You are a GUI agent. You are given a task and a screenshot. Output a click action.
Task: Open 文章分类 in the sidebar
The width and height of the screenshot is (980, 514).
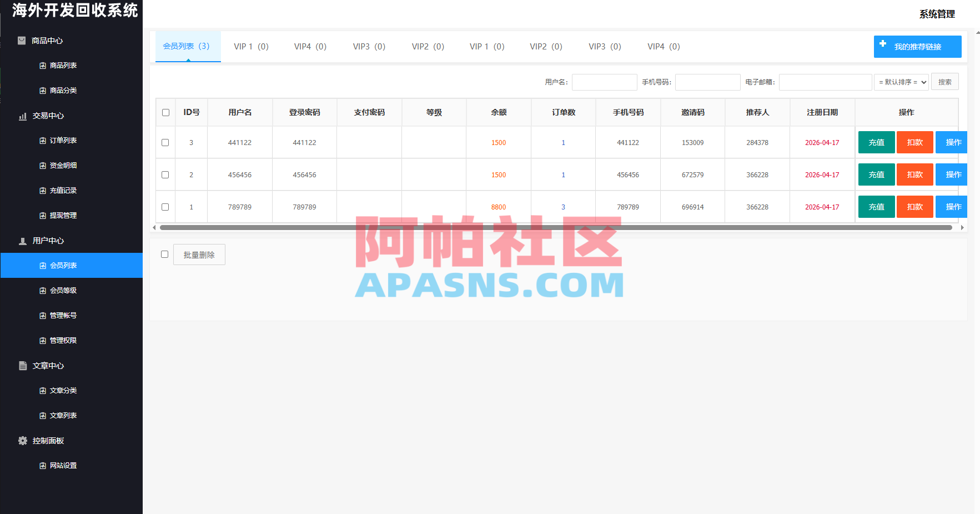(x=63, y=391)
